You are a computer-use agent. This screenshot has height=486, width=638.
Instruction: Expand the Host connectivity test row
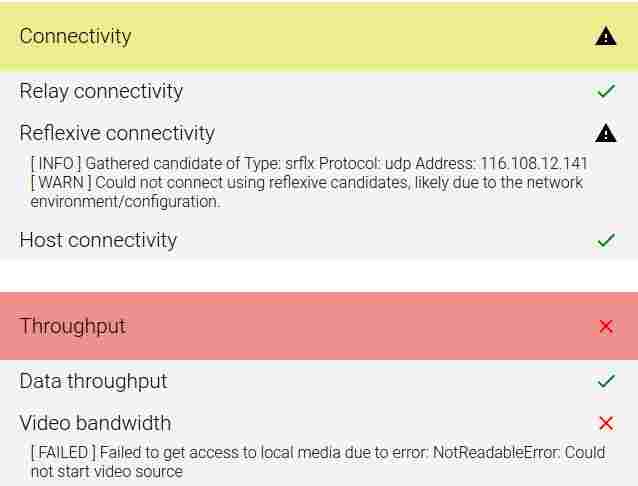[x=319, y=240]
